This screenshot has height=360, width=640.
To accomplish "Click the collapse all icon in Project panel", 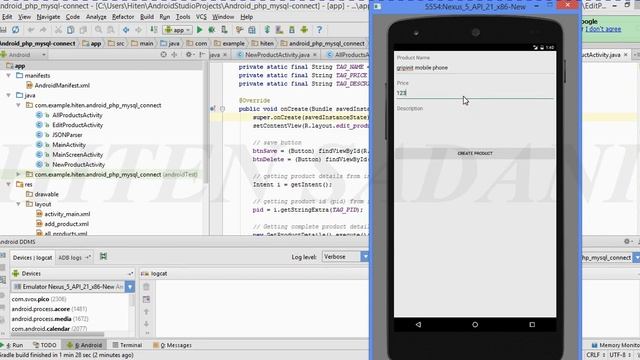I will pyautogui.click(x=174, y=54).
